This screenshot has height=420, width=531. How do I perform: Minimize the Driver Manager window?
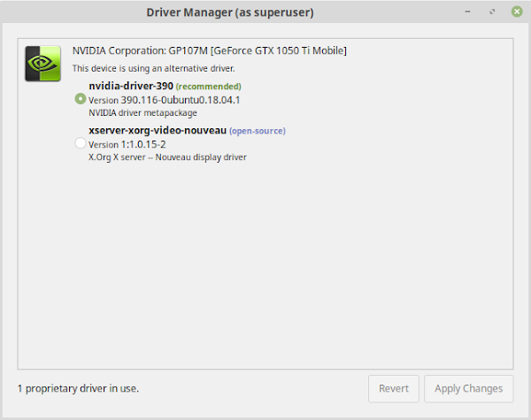click(x=467, y=11)
